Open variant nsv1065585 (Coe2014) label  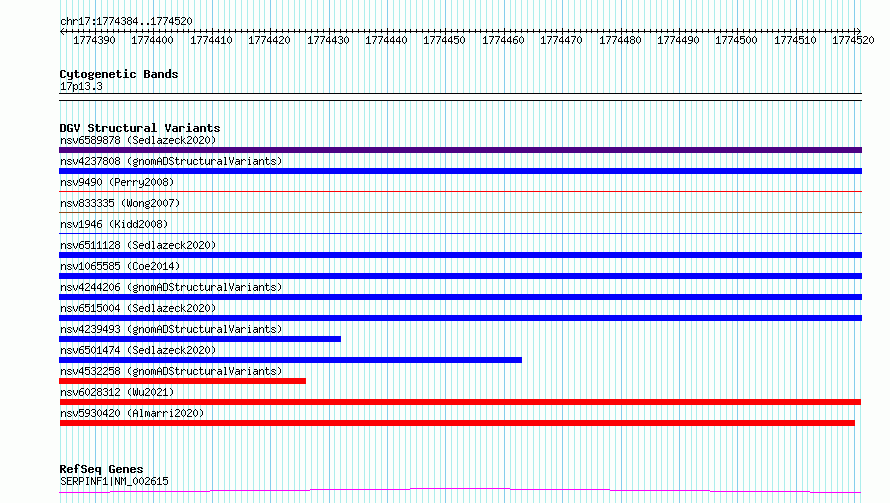(x=120, y=266)
